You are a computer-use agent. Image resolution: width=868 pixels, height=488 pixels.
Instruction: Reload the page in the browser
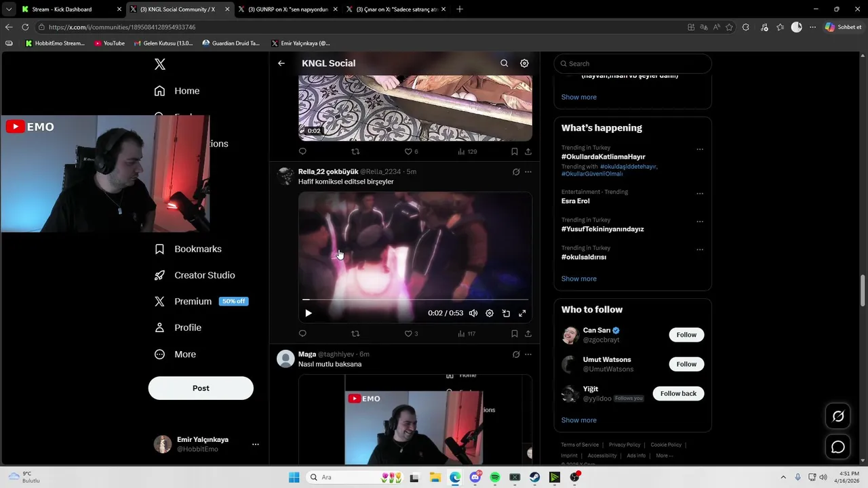(25, 27)
